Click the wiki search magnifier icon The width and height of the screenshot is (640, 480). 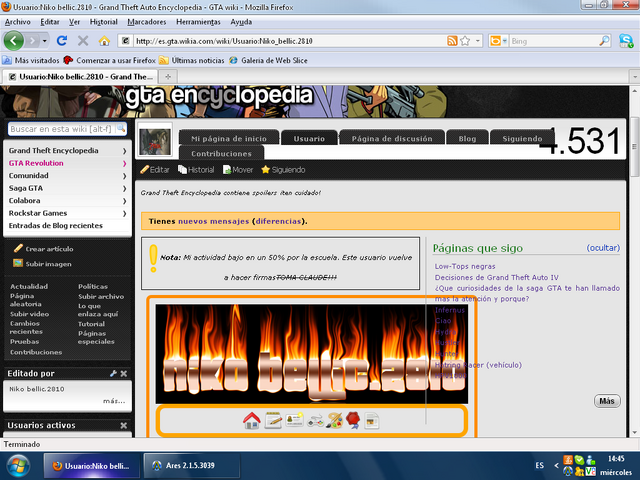(121, 129)
